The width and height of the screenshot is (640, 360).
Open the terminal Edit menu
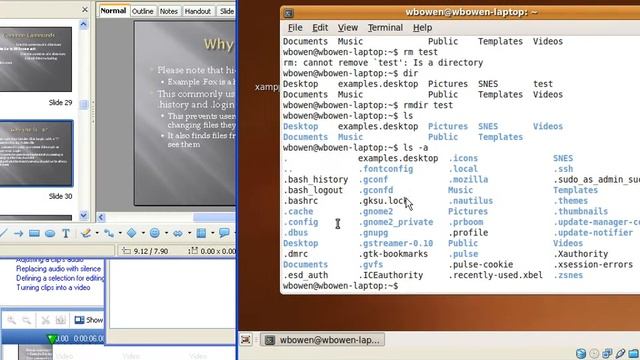pyautogui.click(x=320, y=28)
